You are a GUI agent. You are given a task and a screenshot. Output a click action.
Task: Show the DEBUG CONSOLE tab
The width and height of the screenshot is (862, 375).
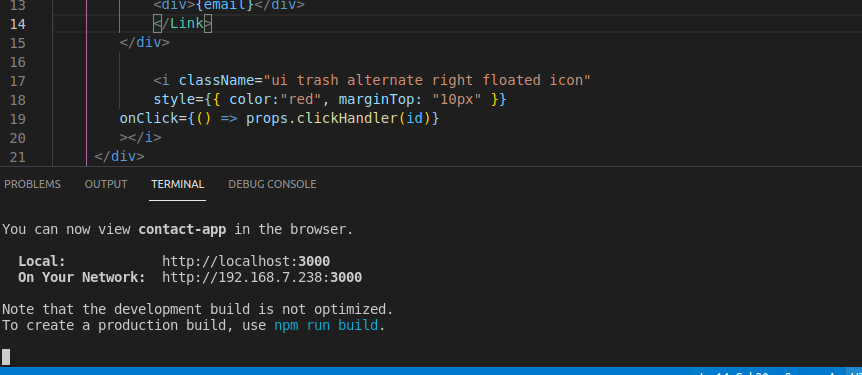tap(272, 184)
